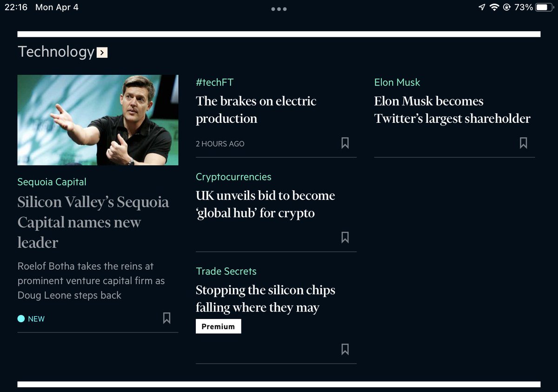Tap the battery indicator in status bar

click(544, 7)
